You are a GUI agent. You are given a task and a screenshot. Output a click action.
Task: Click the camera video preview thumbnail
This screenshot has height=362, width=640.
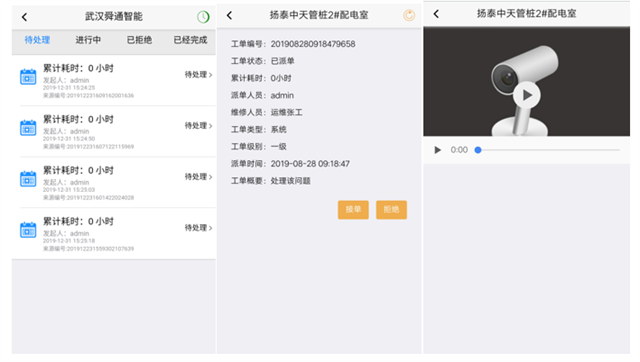click(x=527, y=82)
